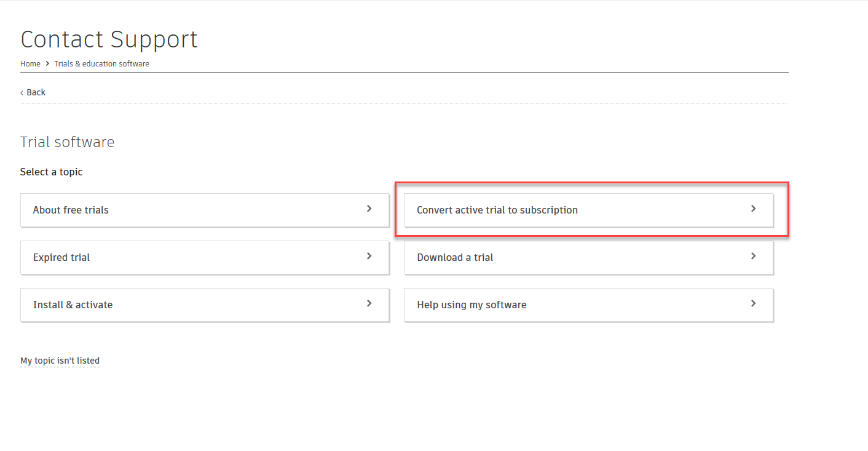Click the Back link
868x451 pixels.
(34, 92)
